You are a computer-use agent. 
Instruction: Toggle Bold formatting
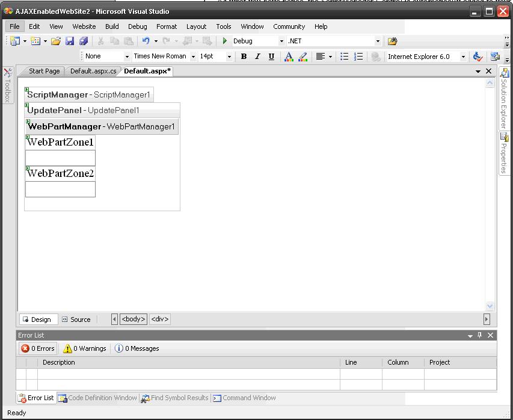click(x=244, y=57)
